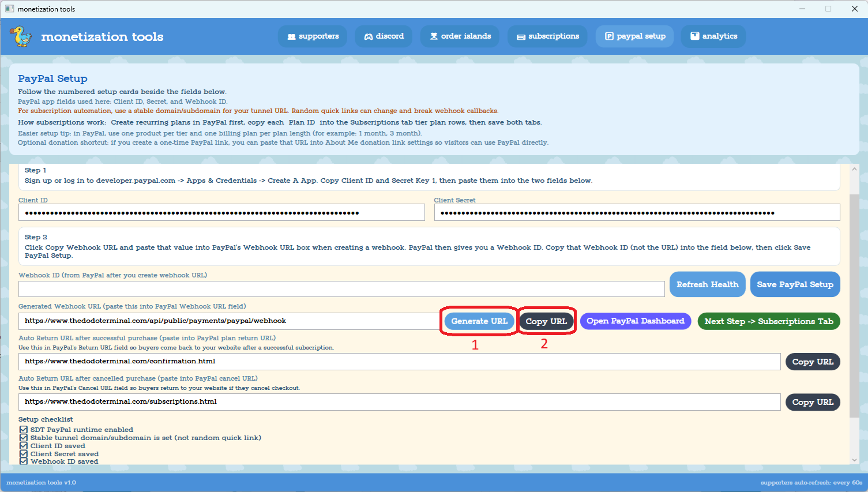The width and height of the screenshot is (868, 492).
Task: Click the 'Client ID' field label
Action: 33,200
